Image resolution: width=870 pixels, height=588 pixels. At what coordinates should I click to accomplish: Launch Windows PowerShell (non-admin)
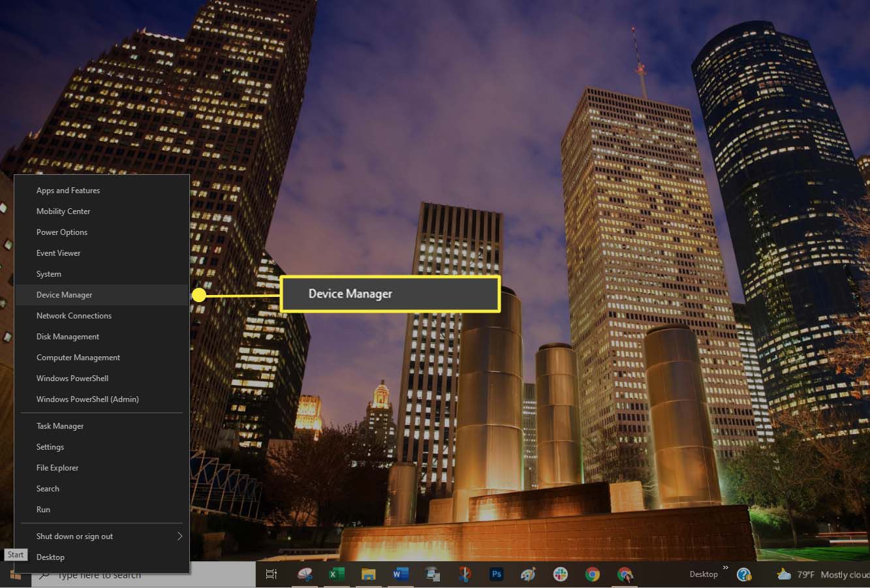[x=102, y=379]
